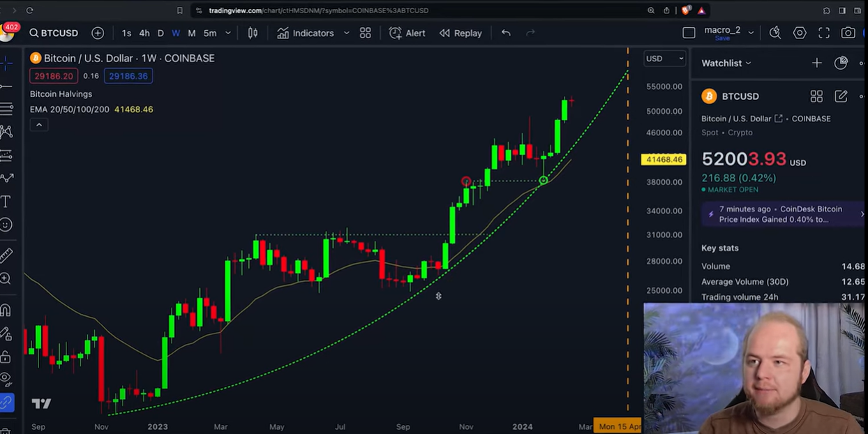Open Bitcoin / U.S. Dollar external link icon
The width and height of the screenshot is (868, 434).
779,119
